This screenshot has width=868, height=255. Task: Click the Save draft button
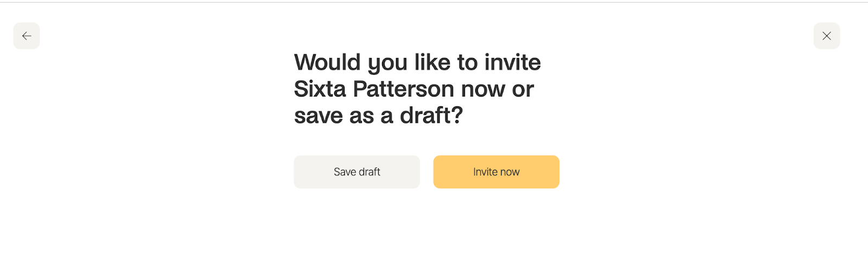(x=357, y=172)
